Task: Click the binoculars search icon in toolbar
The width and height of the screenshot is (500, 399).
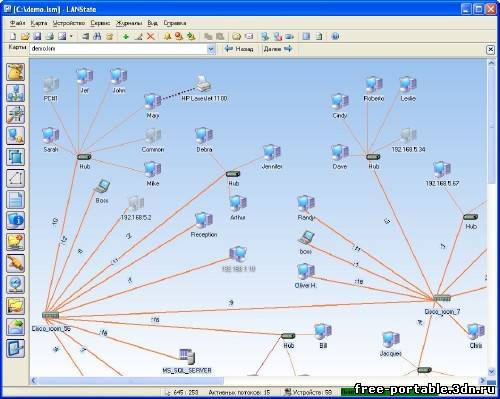Action: pos(97,36)
